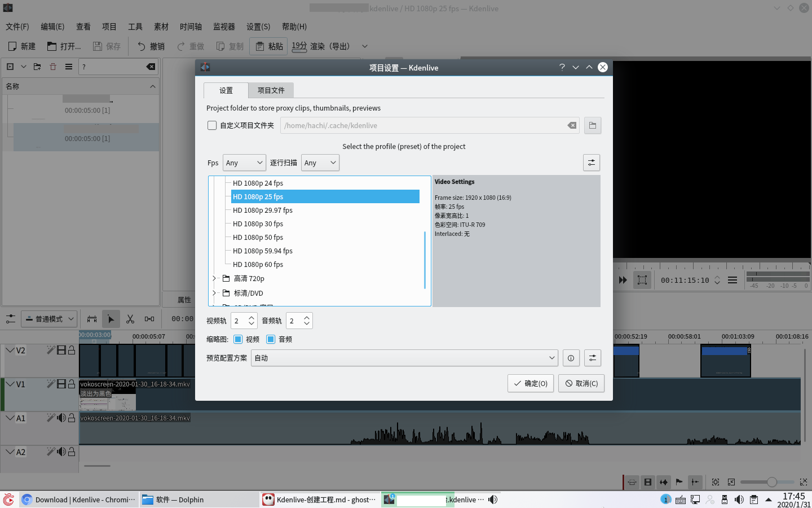This screenshot has height=508, width=812.
Task: Lock the V2 track padlock icon
Action: tap(72, 351)
